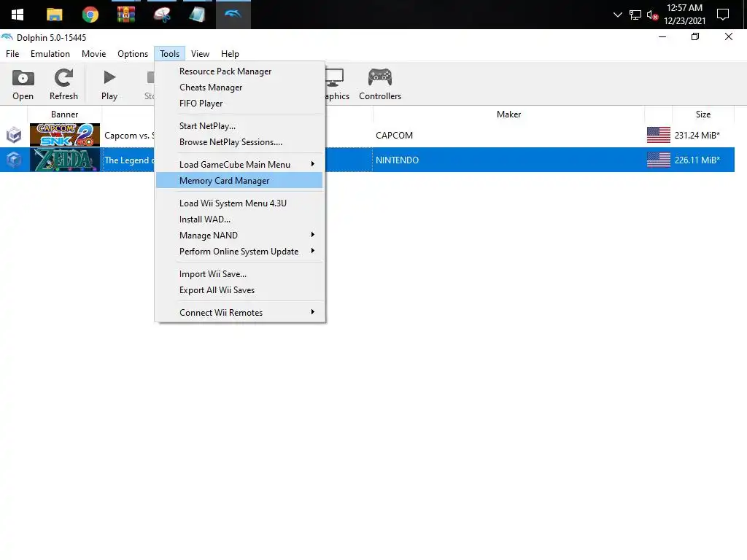Screen dimensions: 747x560
Task: Sort by the Banner column header
Action: (x=64, y=114)
